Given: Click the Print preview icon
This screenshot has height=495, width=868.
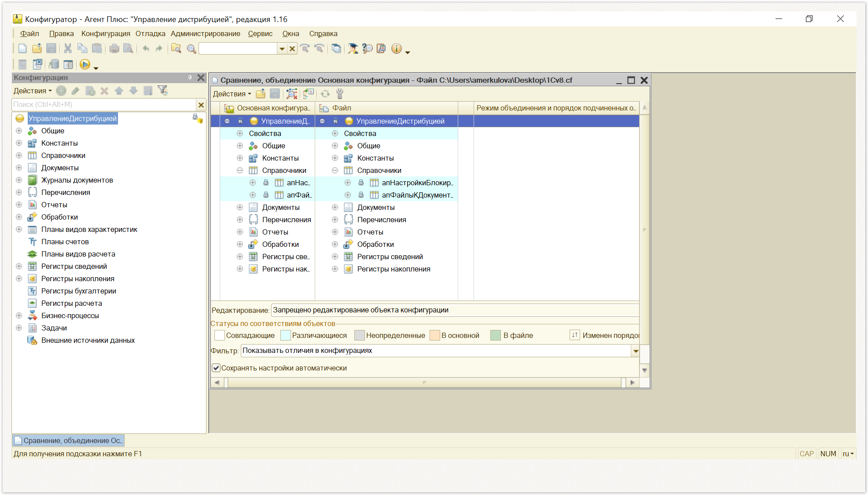Looking at the screenshot, I should click(129, 49).
